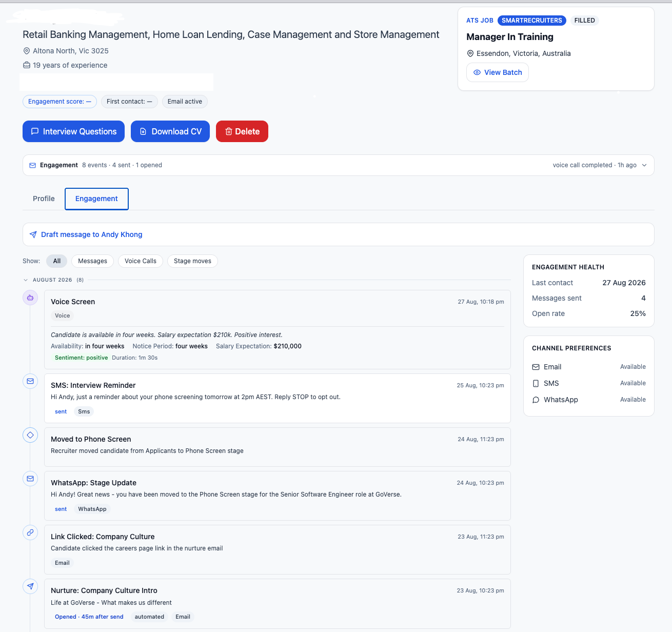
Task: Open Interview Questions
Action: (73, 131)
